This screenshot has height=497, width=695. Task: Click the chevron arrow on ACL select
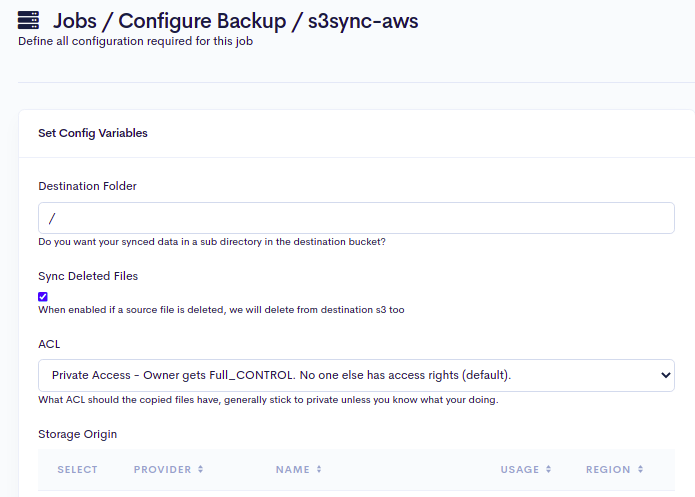[x=666, y=375]
